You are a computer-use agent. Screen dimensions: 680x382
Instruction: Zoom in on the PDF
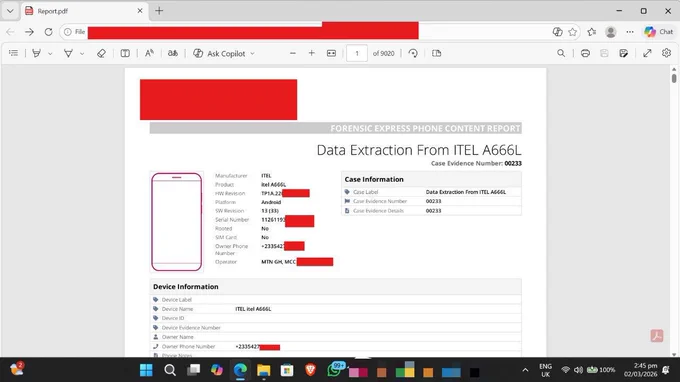[x=311, y=53]
